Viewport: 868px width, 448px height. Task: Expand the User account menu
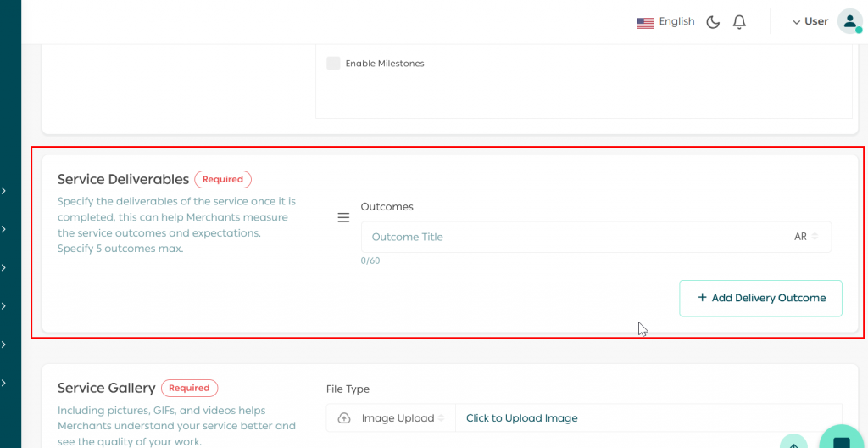810,22
